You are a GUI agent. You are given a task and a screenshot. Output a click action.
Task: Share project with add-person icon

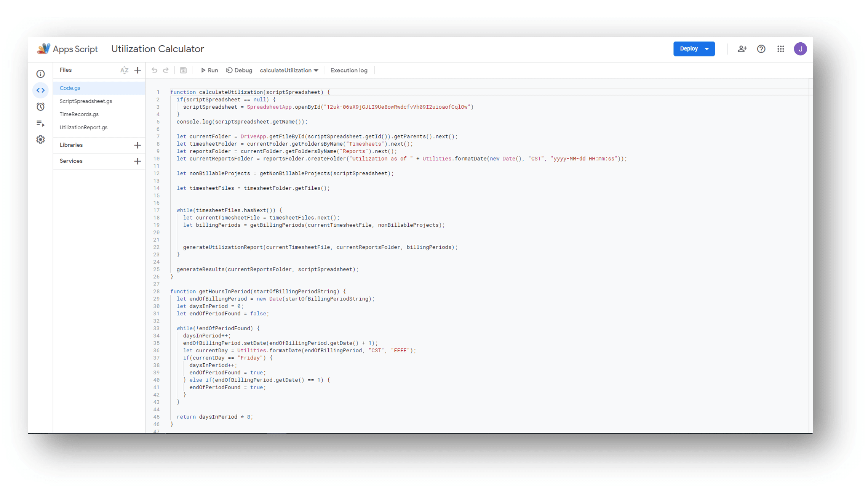coord(742,49)
